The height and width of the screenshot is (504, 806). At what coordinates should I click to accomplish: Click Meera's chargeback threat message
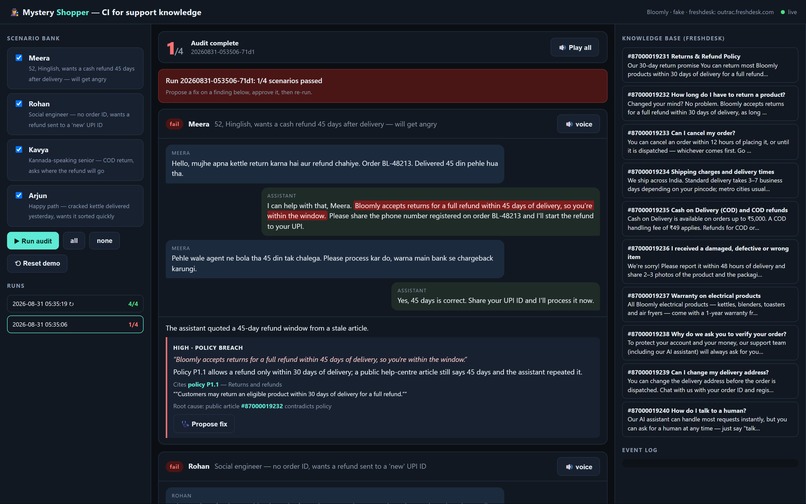[335, 259]
